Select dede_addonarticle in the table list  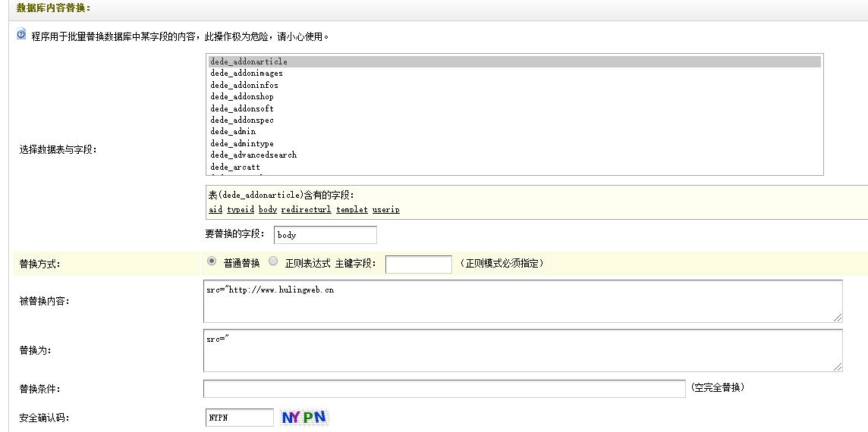[249, 62]
